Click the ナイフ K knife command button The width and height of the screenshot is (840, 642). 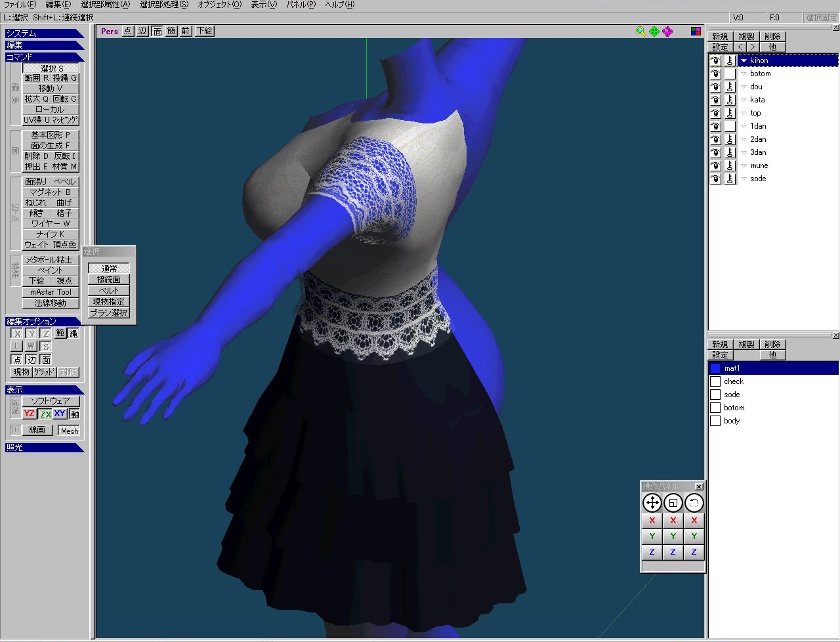(x=51, y=234)
